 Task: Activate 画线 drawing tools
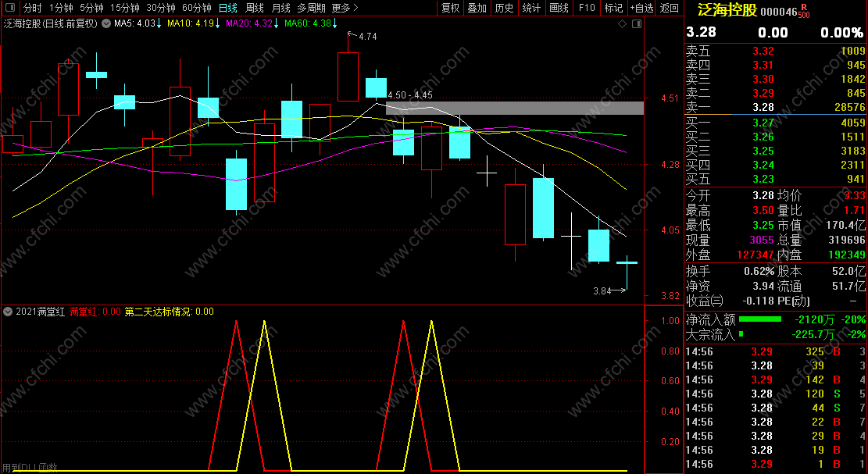[559, 8]
